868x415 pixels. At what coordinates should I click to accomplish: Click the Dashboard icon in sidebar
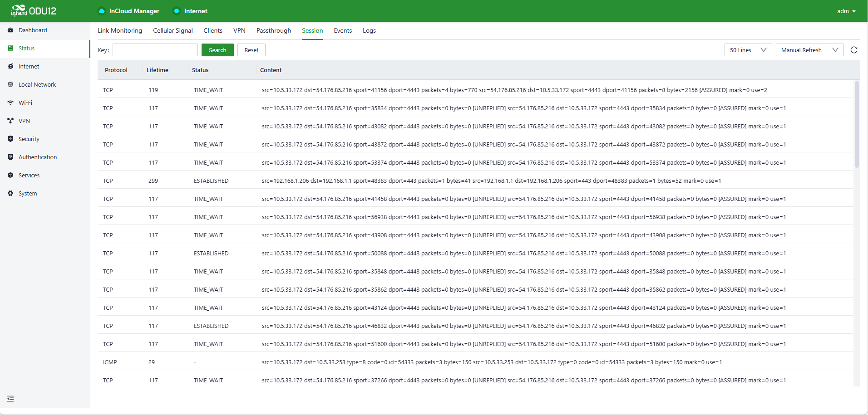(10, 30)
